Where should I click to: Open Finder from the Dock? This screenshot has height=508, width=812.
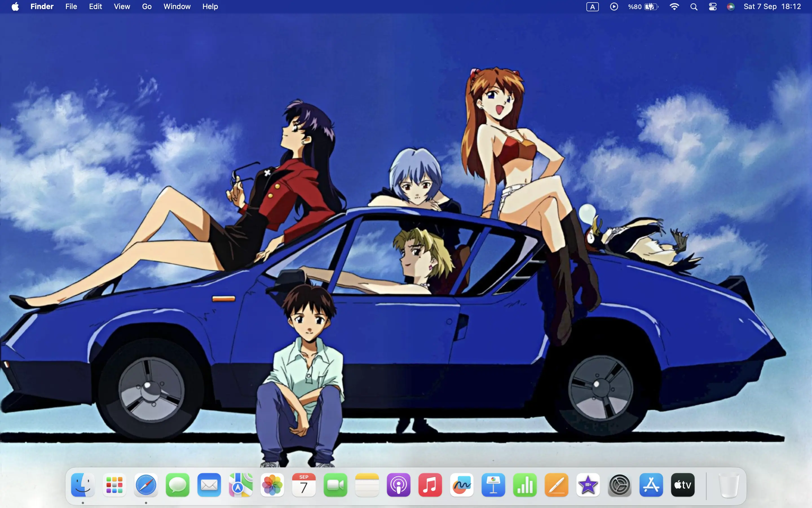click(83, 485)
